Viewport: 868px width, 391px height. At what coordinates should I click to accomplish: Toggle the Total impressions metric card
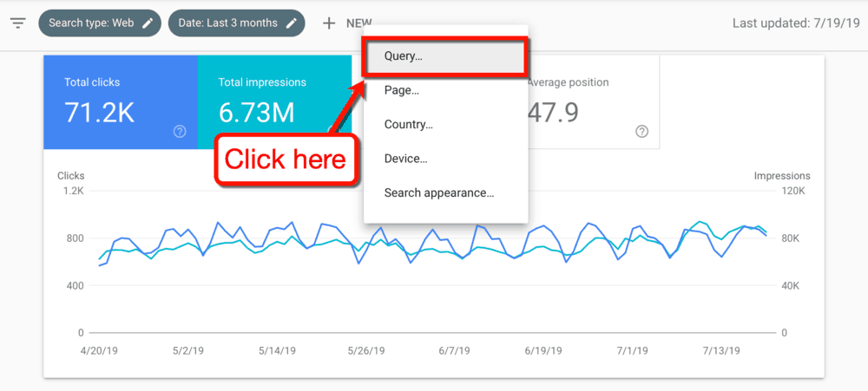click(x=274, y=102)
